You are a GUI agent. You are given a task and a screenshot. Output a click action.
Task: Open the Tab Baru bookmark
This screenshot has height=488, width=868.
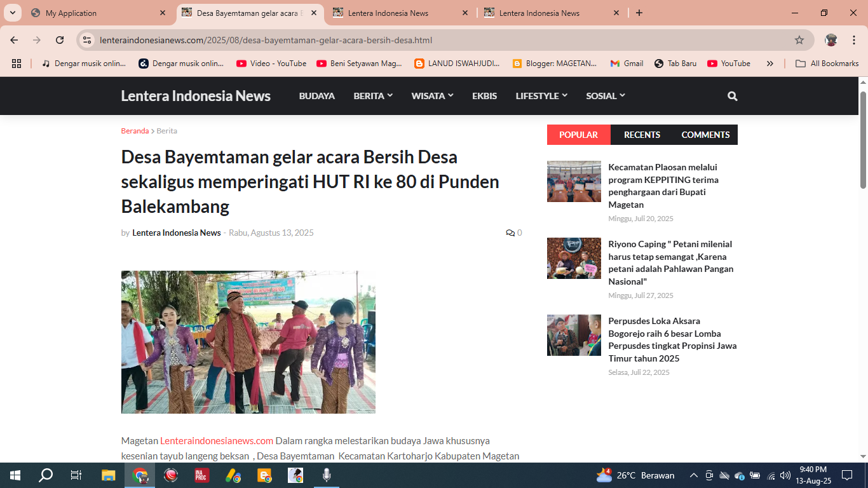pos(675,64)
